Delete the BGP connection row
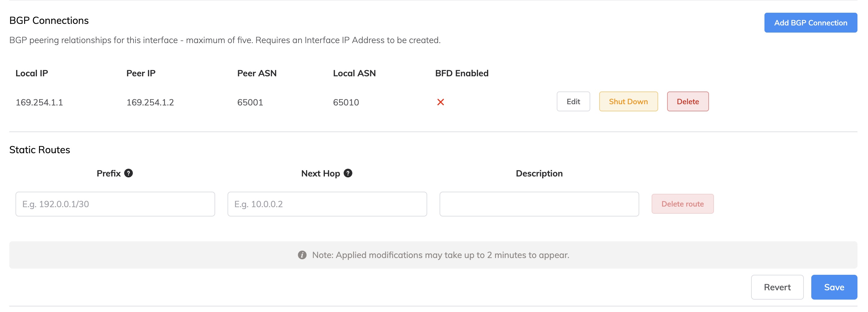The width and height of the screenshot is (868, 312). (x=687, y=101)
